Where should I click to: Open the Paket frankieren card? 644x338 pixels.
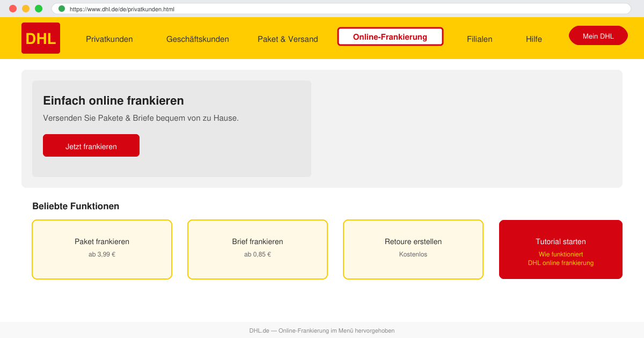click(102, 249)
